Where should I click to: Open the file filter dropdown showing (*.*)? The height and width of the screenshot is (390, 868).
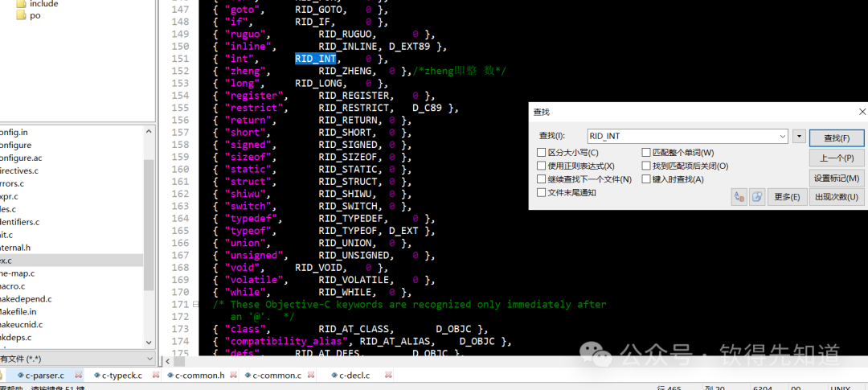[x=148, y=359]
